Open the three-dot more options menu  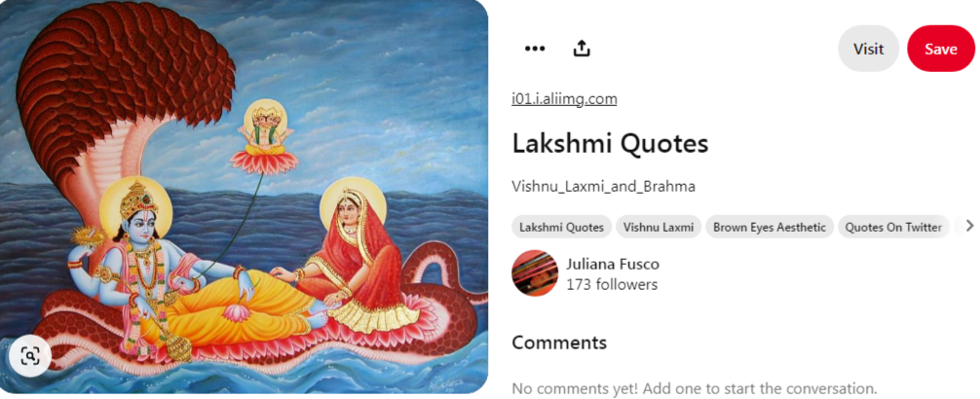tap(535, 49)
